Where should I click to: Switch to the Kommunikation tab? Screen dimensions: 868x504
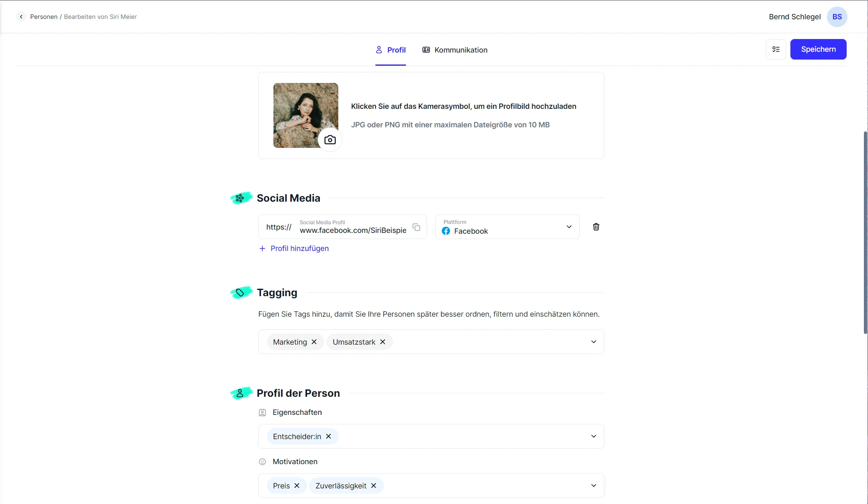pyautogui.click(x=455, y=50)
